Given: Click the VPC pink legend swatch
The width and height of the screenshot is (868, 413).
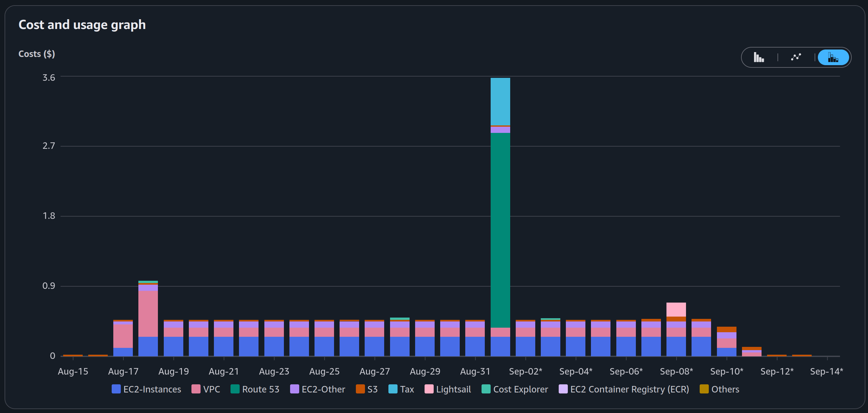Looking at the screenshot, I should coord(196,389).
